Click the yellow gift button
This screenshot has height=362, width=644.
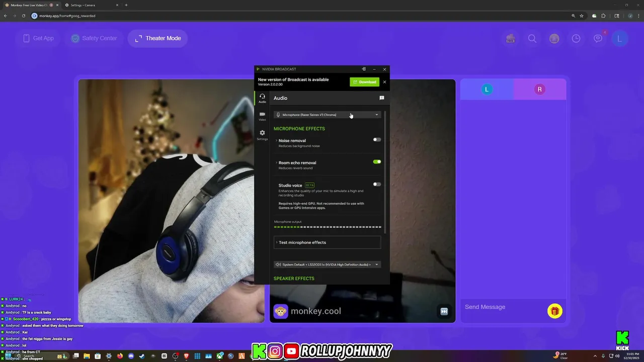pyautogui.click(x=555, y=311)
